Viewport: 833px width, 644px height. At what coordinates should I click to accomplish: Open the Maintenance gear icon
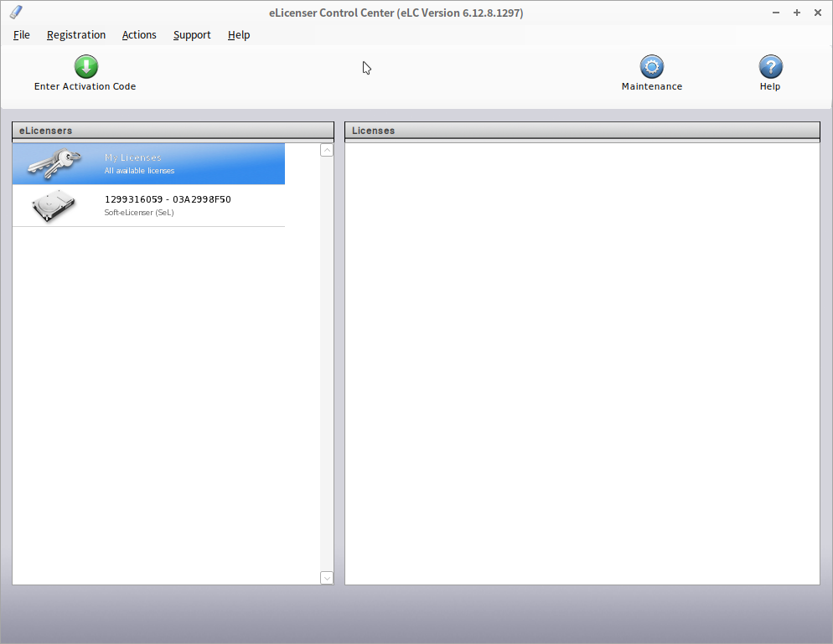pyautogui.click(x=652, y=67)
